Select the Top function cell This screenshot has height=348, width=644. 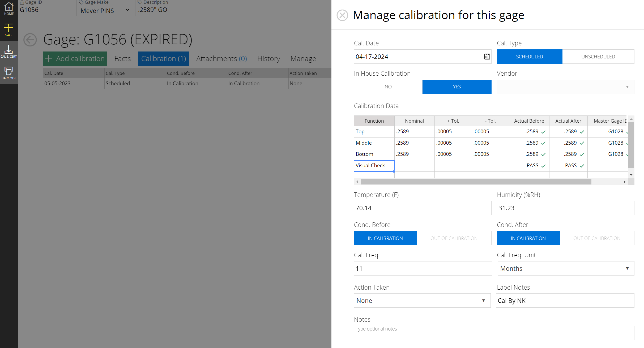coord(374,132)
